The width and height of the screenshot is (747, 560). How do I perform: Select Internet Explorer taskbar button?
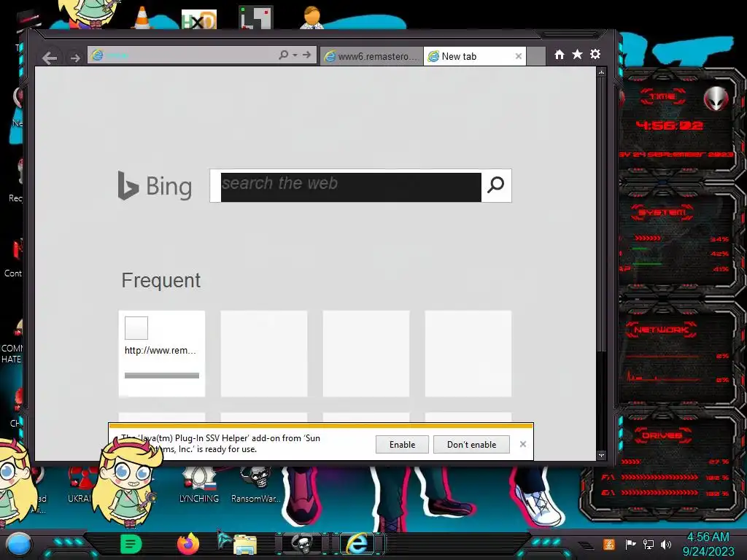[x=357, y=543]
